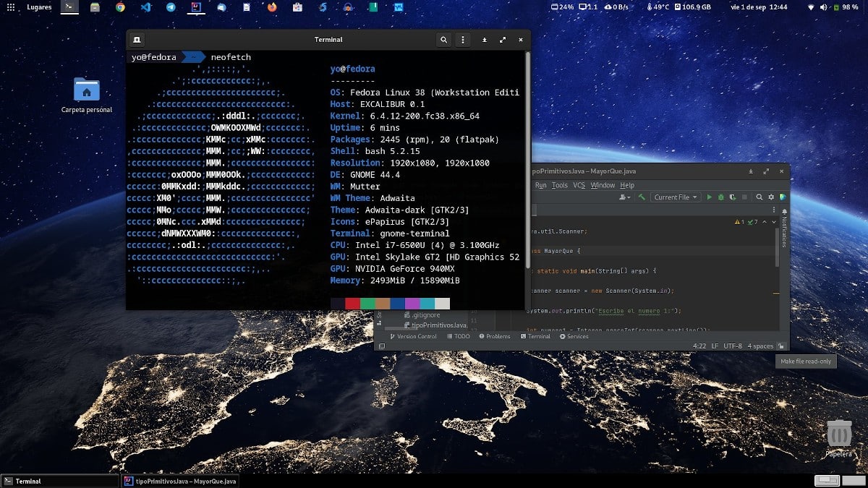Open the user account dropdown in IntelliJ toolbar
Image resolution: width=868 pixels, height=488 pixels.
pyautogui.click(x=624, y=197)
